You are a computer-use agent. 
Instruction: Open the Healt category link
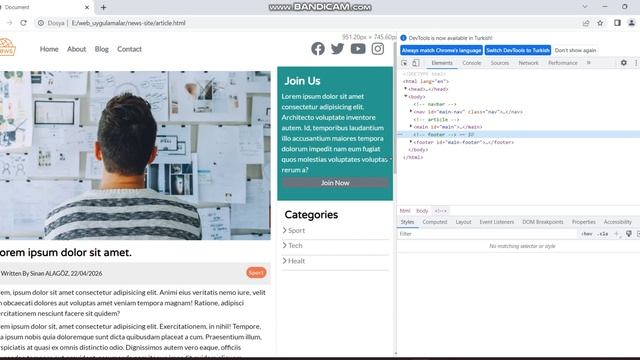296,261
